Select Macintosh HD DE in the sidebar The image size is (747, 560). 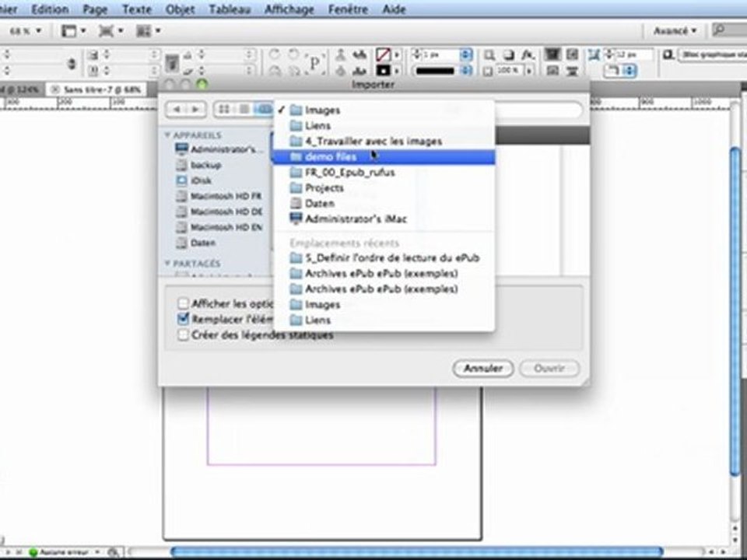(219, 212)
